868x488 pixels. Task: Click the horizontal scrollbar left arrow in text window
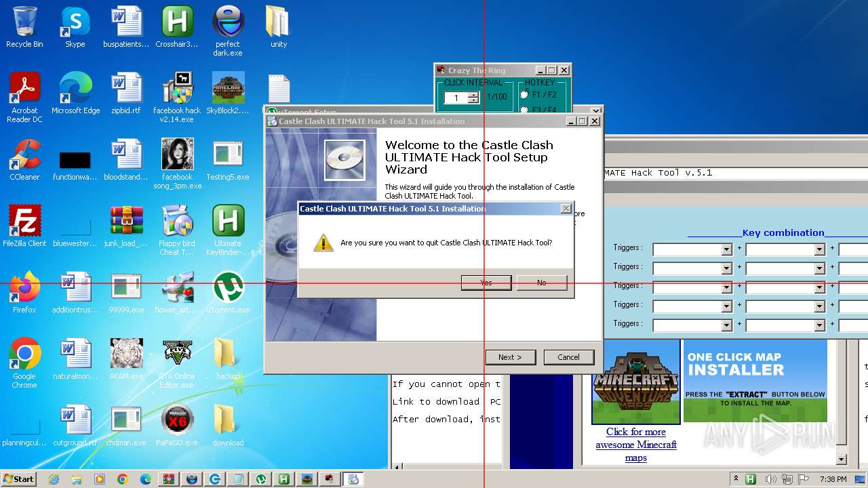click(397, 466)
